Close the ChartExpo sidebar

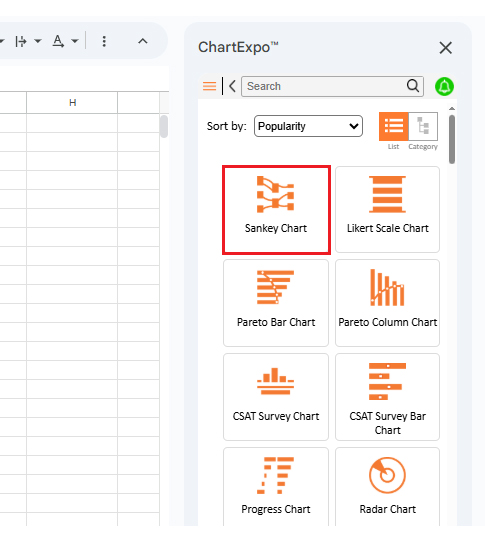click(445, 48)
